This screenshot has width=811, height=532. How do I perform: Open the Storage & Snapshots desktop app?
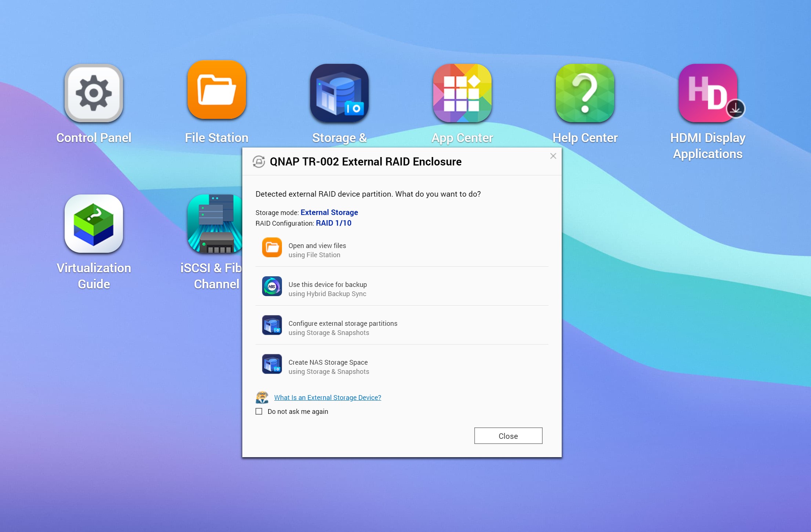pyautogui.click(x=339, y=93)
